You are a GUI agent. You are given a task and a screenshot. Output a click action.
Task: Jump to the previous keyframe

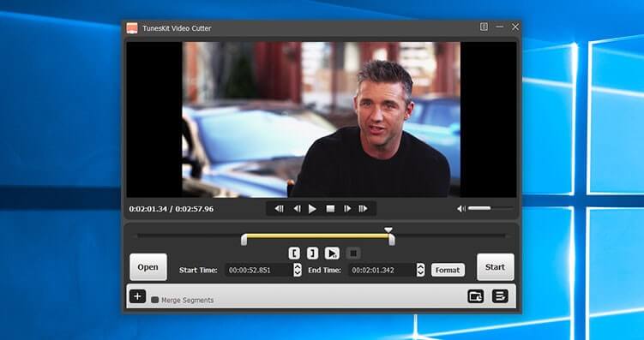280,209
